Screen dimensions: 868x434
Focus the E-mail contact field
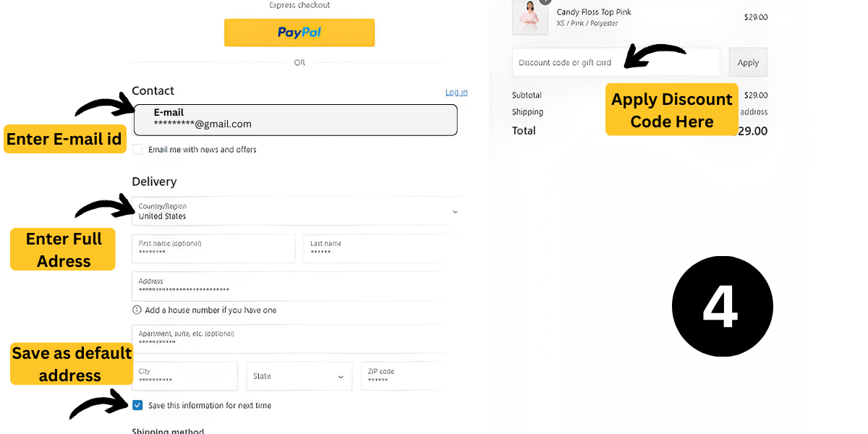[x=296, y=120]
